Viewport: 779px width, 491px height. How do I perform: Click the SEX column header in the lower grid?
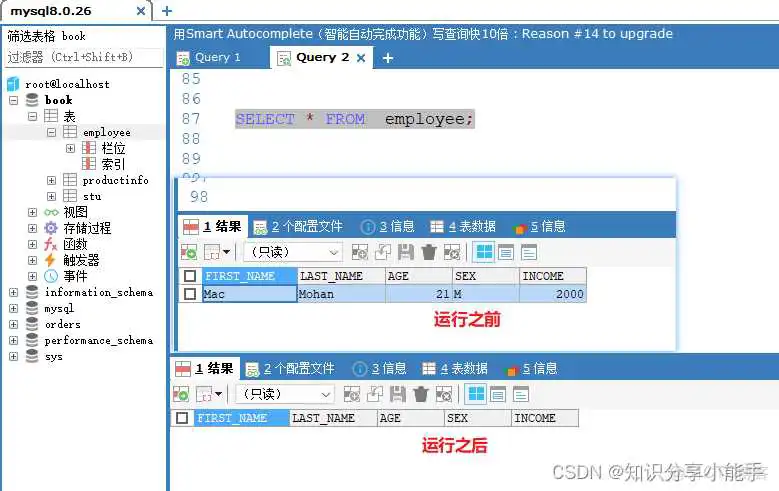coord(478,418)
